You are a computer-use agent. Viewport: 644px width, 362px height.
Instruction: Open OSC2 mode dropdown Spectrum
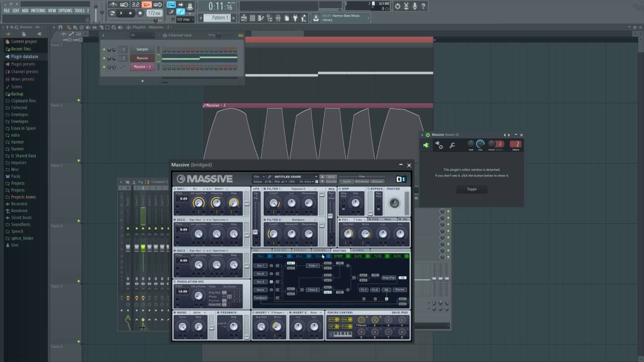pyautogui.click(x=221, y=220)
